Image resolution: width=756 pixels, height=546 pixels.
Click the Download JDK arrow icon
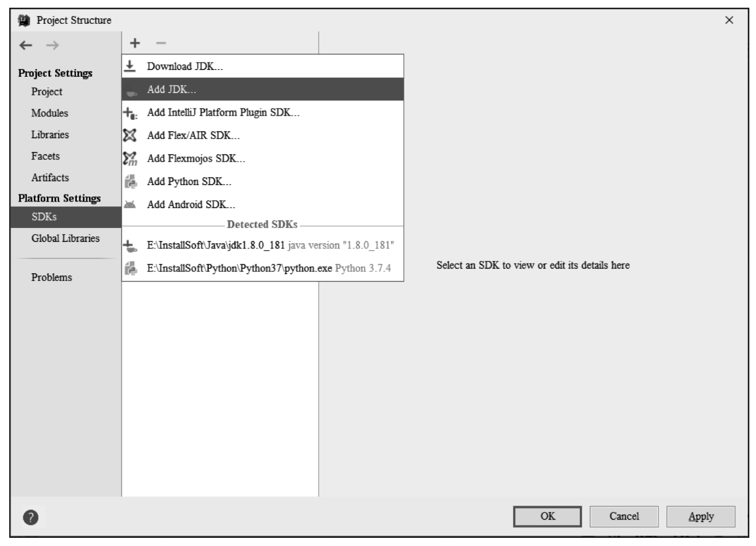tap(130, 66)
